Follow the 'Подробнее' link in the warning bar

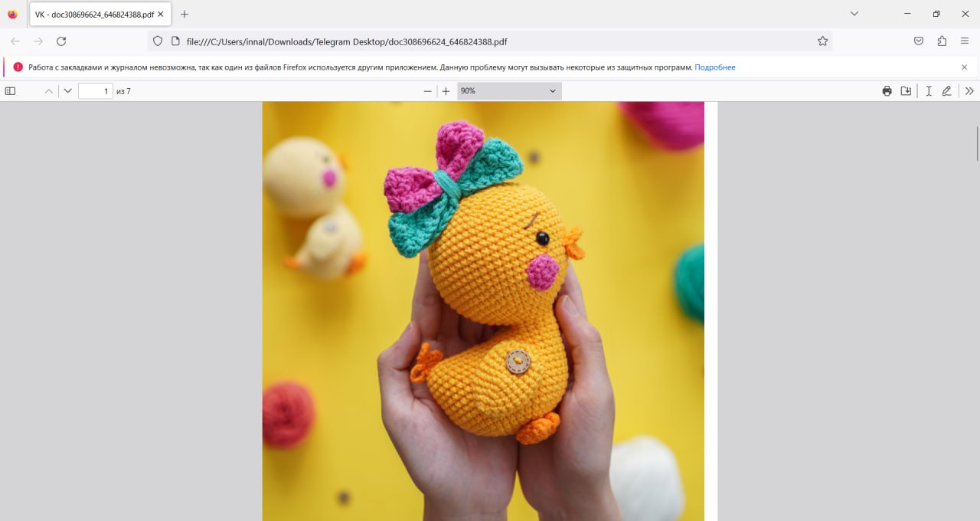point(715,67)
